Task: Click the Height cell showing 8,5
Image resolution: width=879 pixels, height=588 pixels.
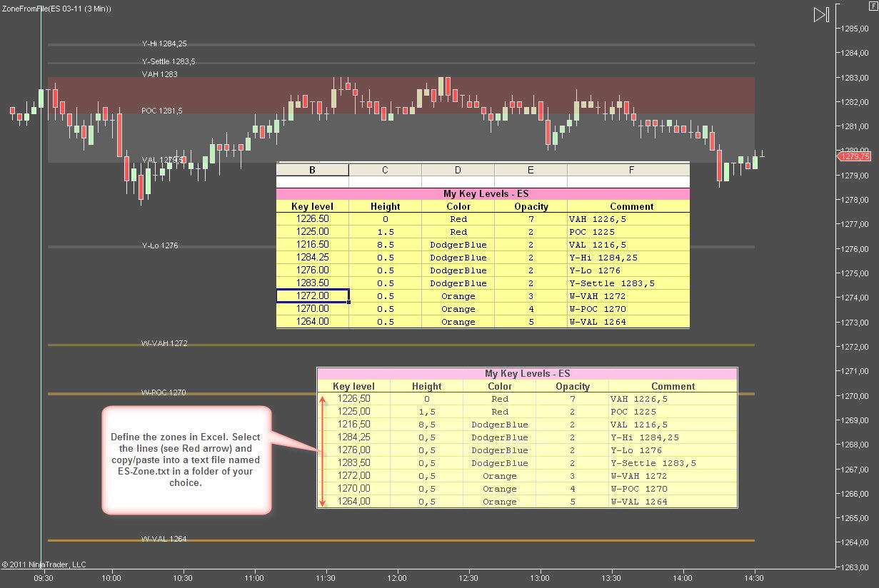Action: click(427, 425)
